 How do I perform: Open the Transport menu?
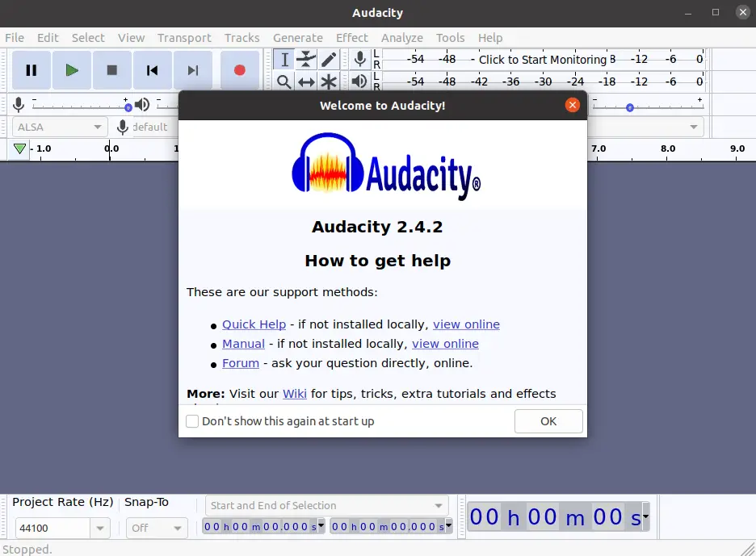(184, 38)
